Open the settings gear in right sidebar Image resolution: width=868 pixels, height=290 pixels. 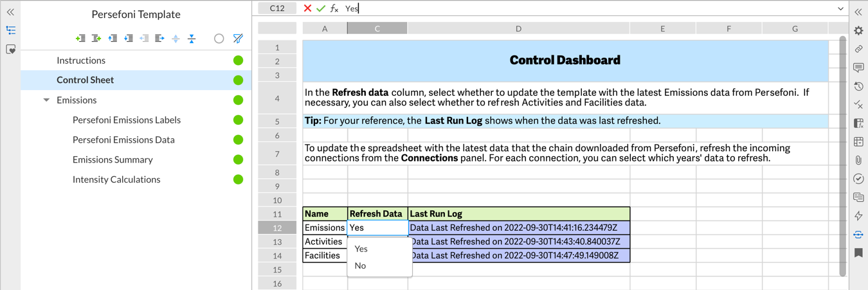pyautogui.click(x=858, y=30)
